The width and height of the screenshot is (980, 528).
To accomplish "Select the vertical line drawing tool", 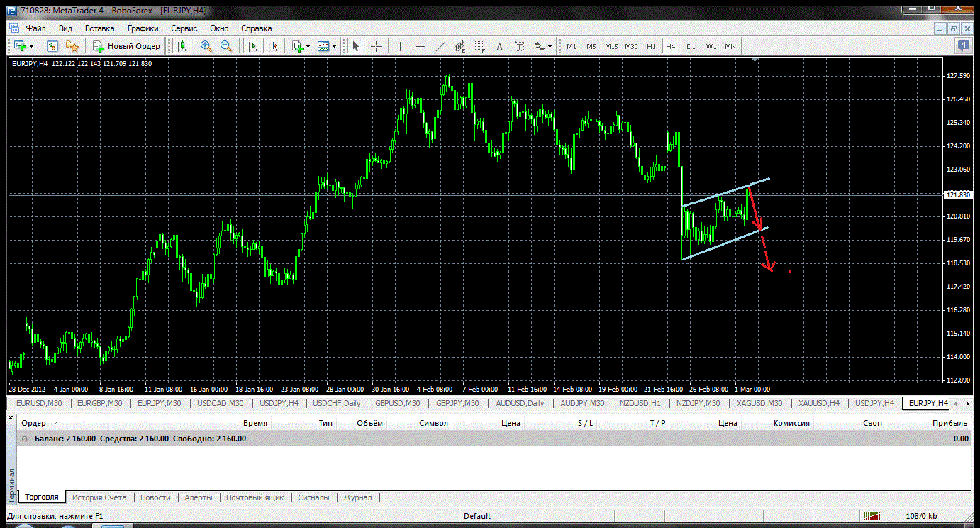I will pyautogui.click(x=400, y=46).
